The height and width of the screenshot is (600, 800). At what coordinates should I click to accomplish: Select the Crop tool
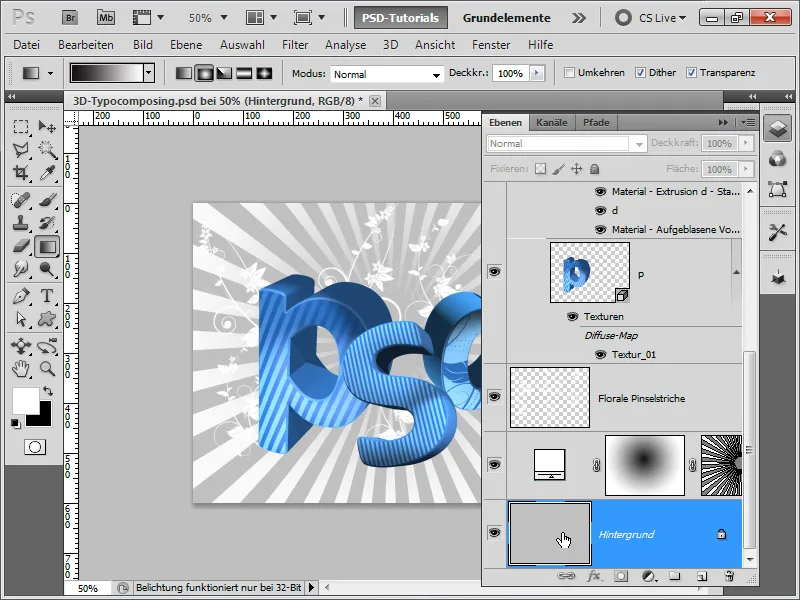click(x=20, y=172)
